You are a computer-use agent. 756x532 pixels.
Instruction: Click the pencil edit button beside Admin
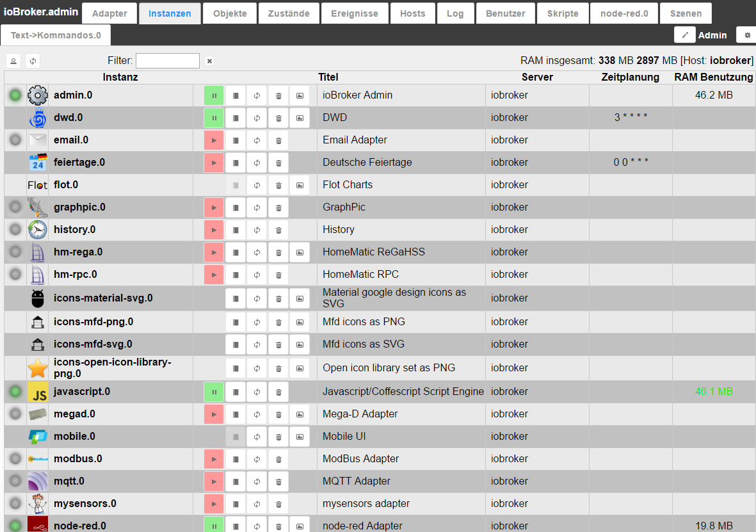point(685,35)
